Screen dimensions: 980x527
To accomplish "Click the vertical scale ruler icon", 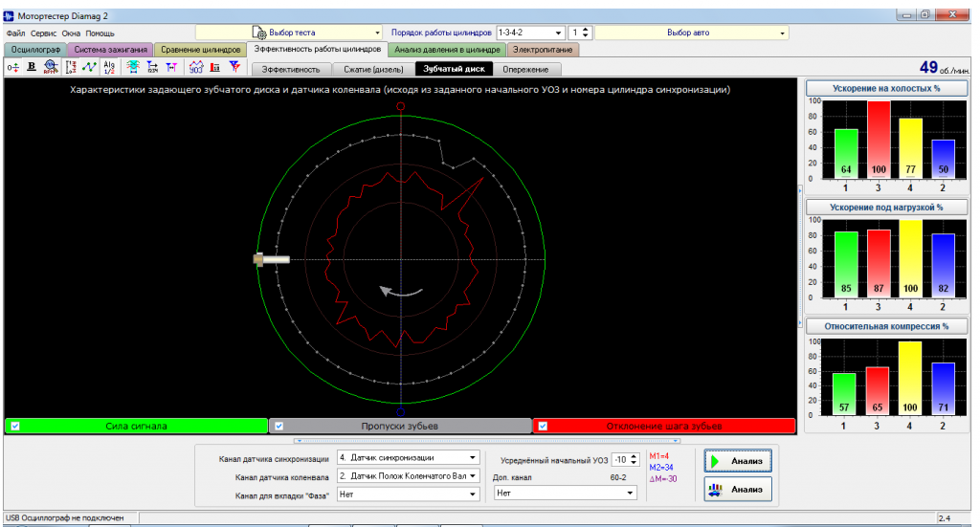I will click(71, 67).
